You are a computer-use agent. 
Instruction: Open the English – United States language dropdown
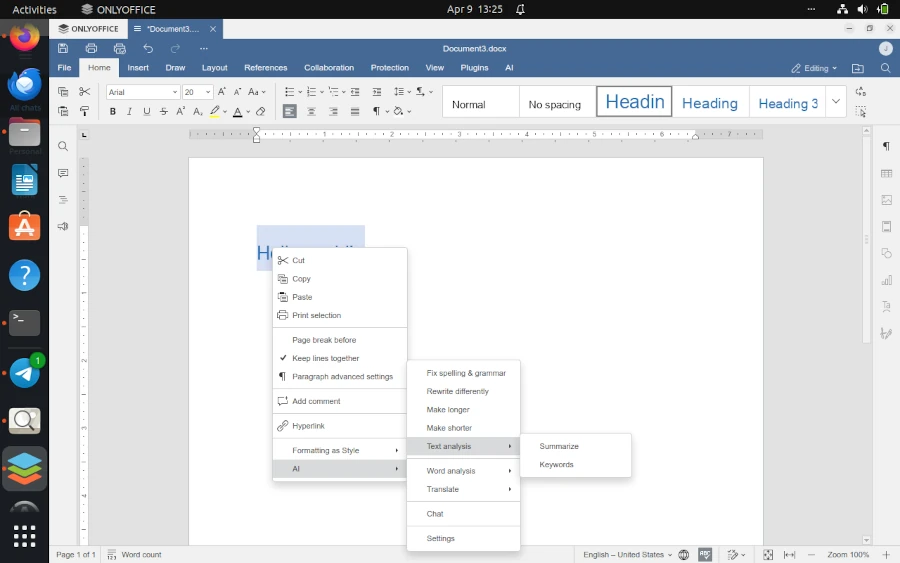pyautogui.click(x=627, y=555)
